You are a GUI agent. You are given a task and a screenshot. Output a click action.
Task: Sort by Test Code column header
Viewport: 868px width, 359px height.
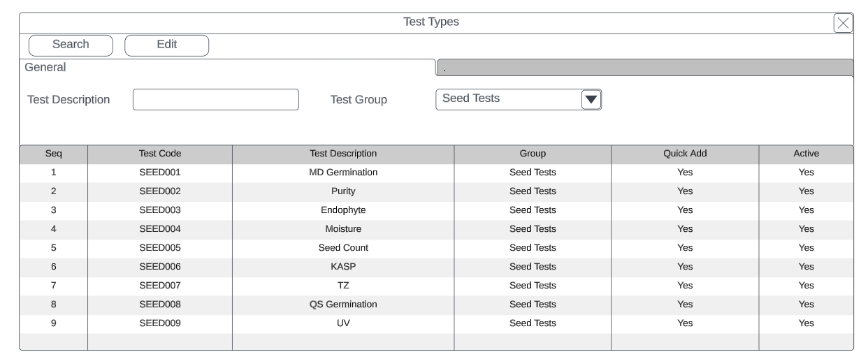160,154
